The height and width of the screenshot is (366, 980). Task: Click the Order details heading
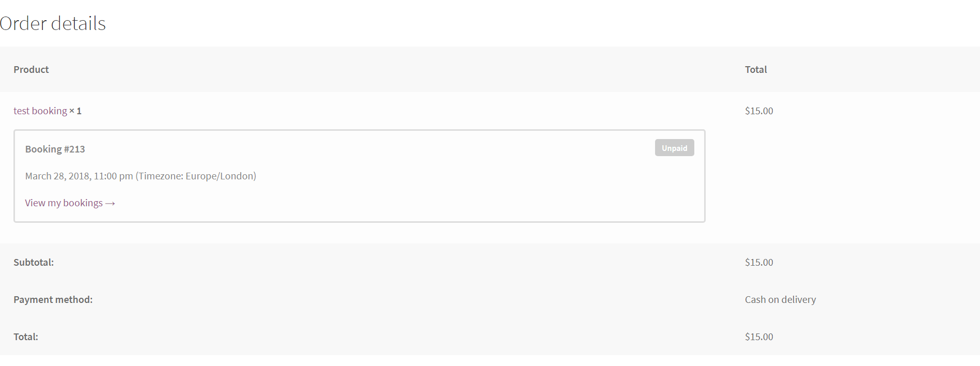point(53,24)
